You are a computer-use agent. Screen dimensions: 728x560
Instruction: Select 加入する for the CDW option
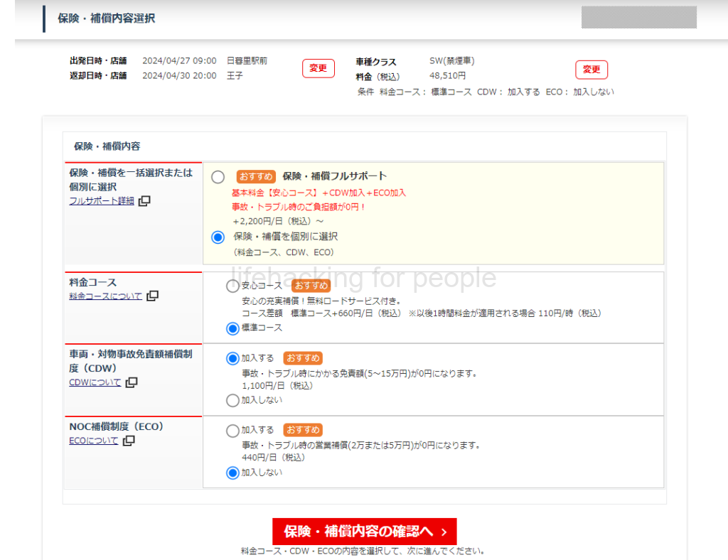click(232, 358)
